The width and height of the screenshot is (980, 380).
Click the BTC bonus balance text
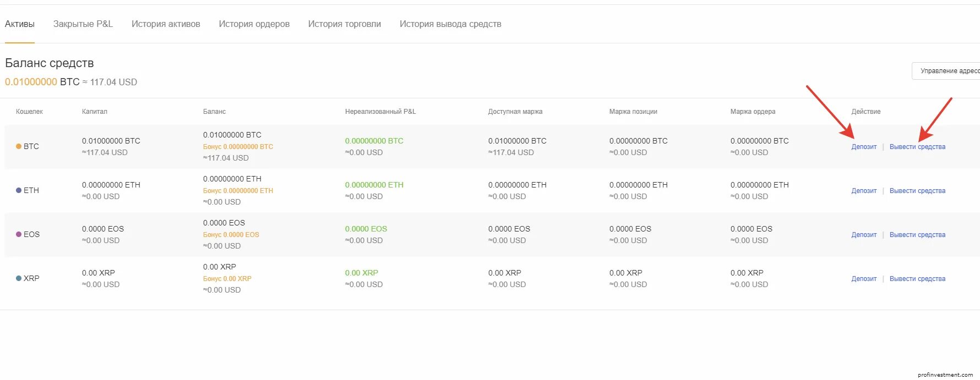point(238,147)
